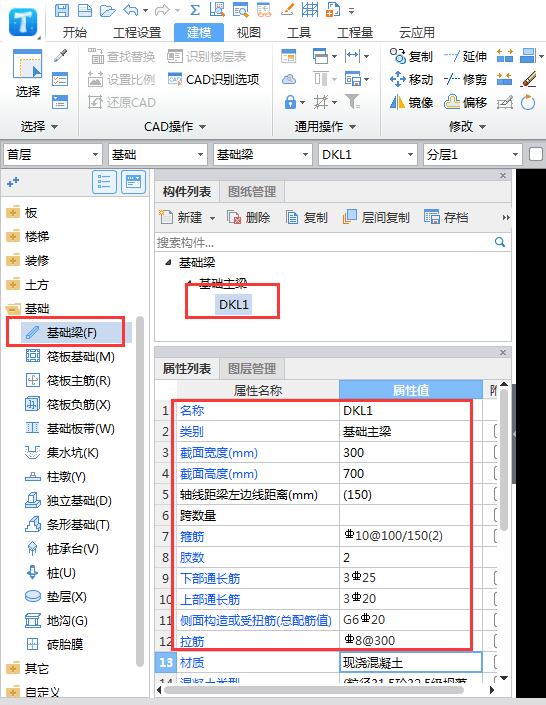This screenshot has height=705, width=546.
Task: Click the Open folder icon
Action: [x=107, y=10]
